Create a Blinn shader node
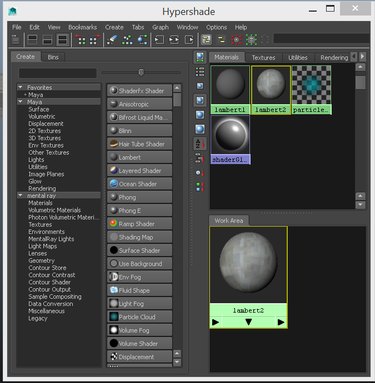Viewport: 375px width, 383px height. pos(139,131)
